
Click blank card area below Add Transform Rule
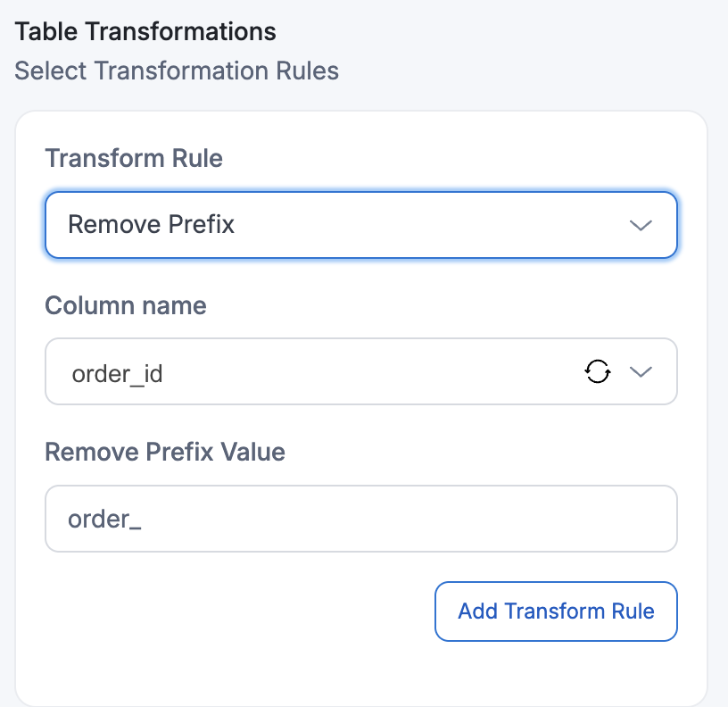(360, 671)
